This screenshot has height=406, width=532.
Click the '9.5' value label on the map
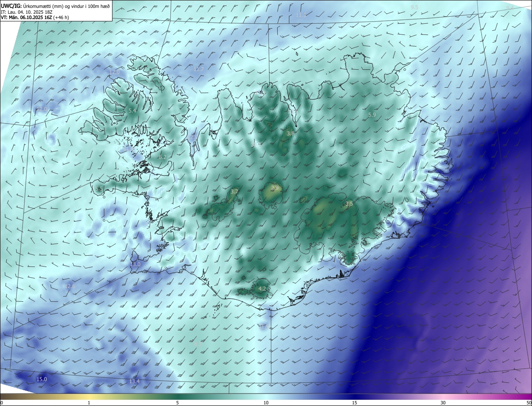[414, 7]
